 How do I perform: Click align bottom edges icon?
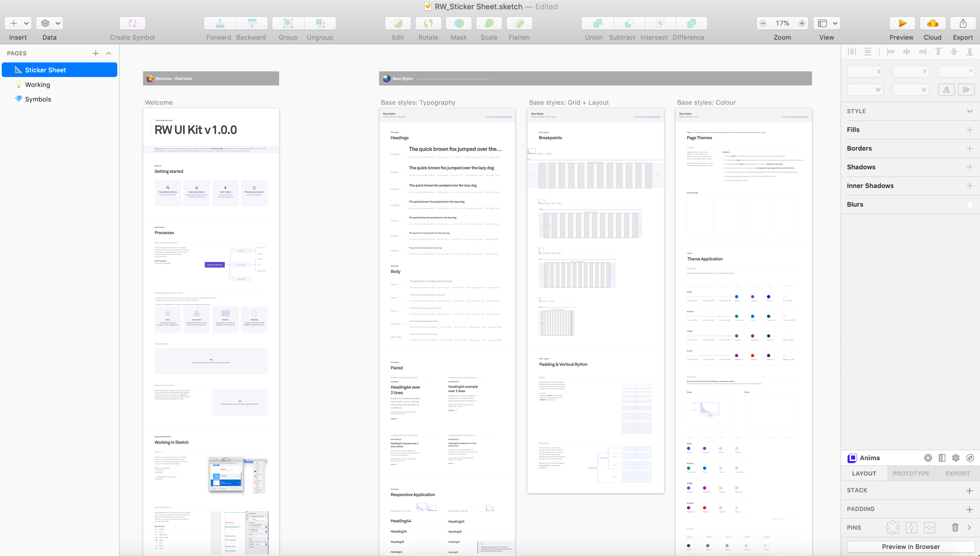(x=970, y=51)
